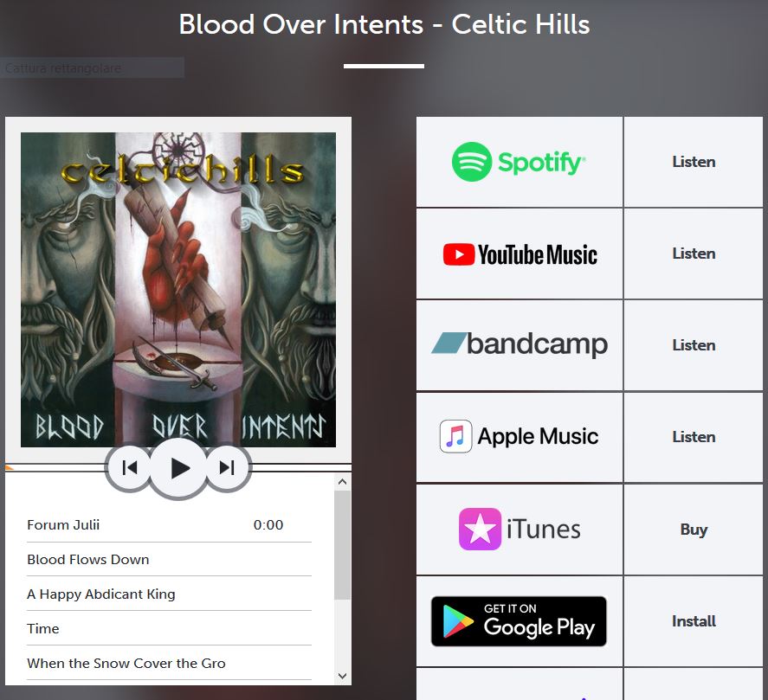Screen dimensions: 768x700
Task: Click the Blood Over Intents album cover
Action: pos(178,290)
